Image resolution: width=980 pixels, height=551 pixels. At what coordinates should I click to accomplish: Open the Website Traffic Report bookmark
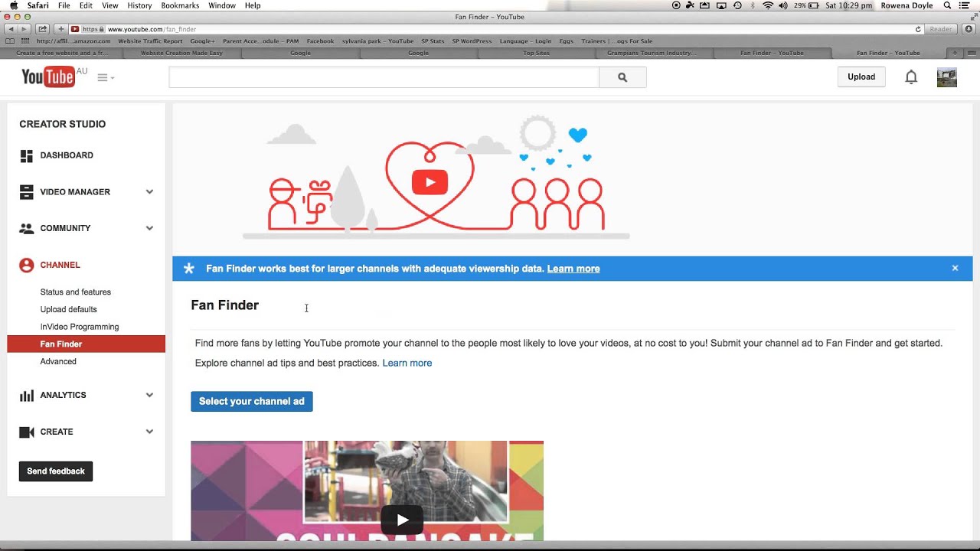(x=150, y=41)
